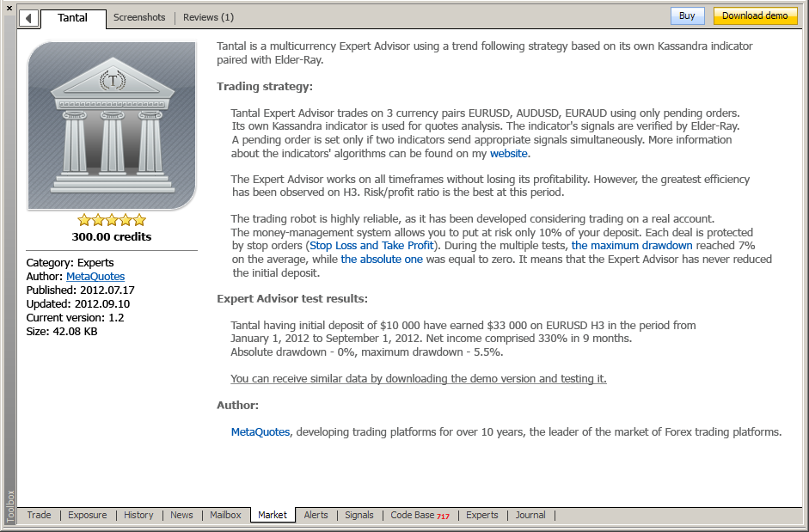Open the History tab
This screenshot has height=532, width=809.
click(138, 515)
